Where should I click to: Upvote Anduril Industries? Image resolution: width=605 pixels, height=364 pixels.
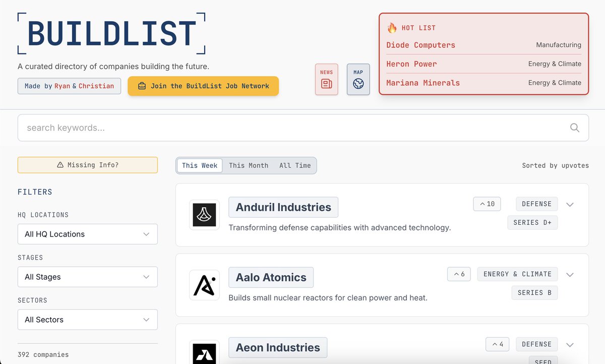point(487,204)
